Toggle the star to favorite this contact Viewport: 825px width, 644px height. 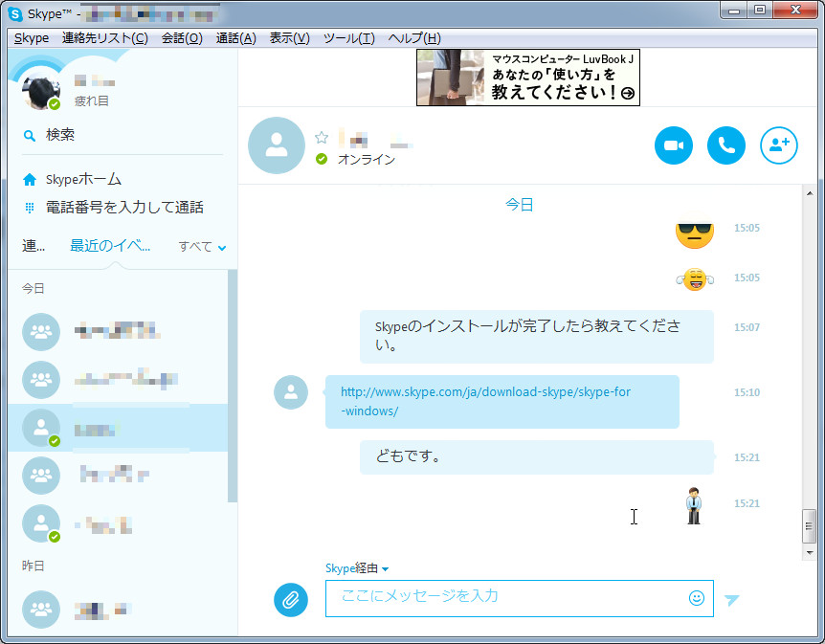click(322, 137)
